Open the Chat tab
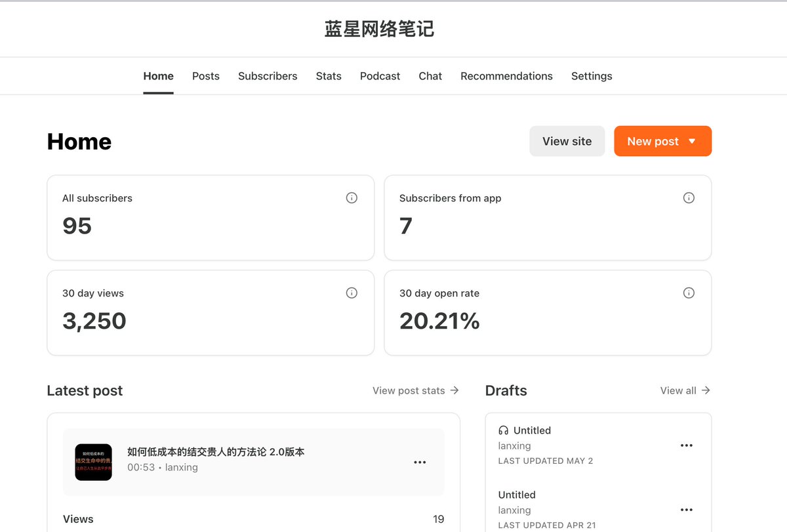The height and width of the screenshot is (532, 787). [430, 76]
